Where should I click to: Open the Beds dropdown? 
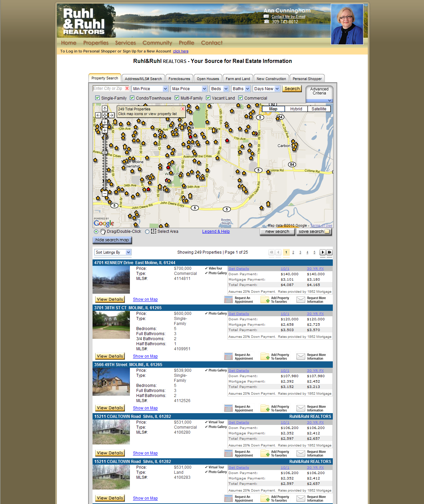click(219, 89)
